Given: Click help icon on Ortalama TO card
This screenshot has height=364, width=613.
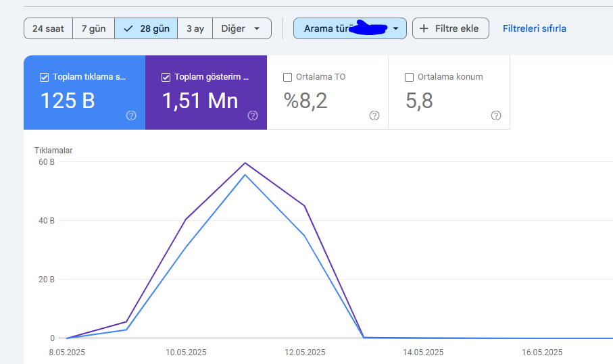Looking at the screenshot, I should [x=374, y=115].
